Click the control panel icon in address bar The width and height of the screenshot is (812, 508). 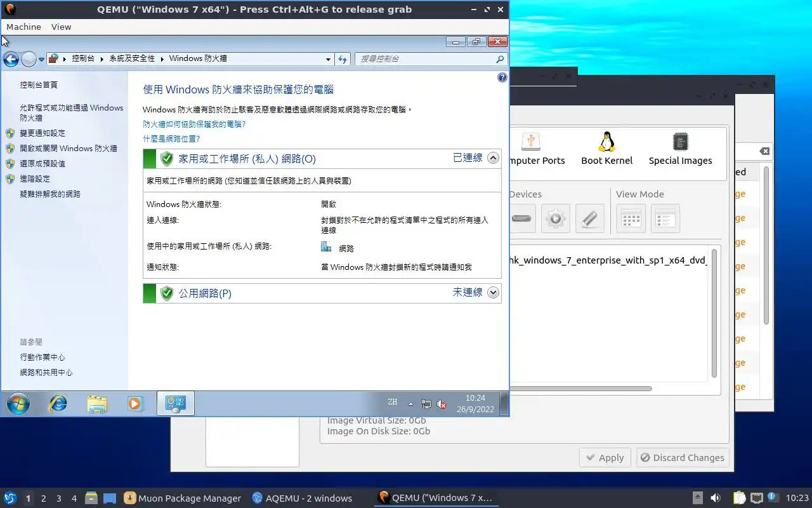pos(53,58)
